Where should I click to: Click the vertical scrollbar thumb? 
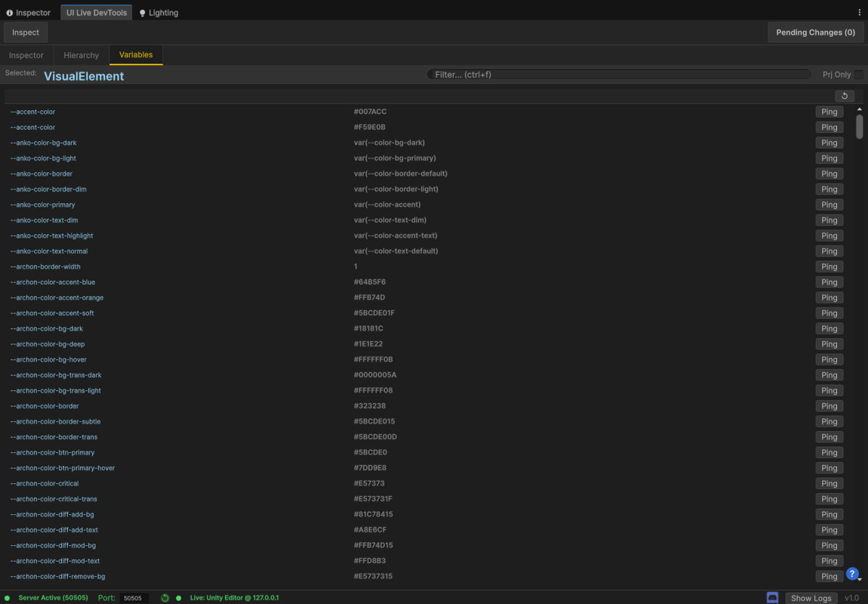[x=859, y=127]
